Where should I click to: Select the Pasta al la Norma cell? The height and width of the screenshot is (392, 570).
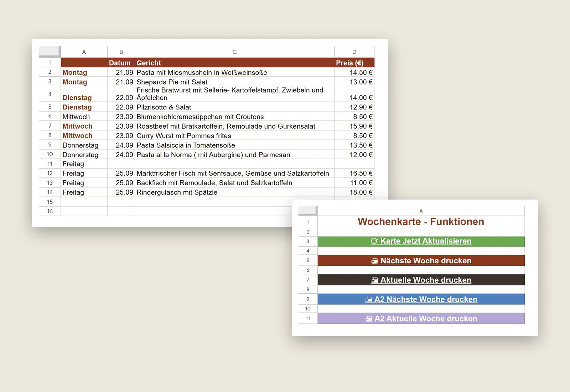pyautogui.click(x=234, y=155)
